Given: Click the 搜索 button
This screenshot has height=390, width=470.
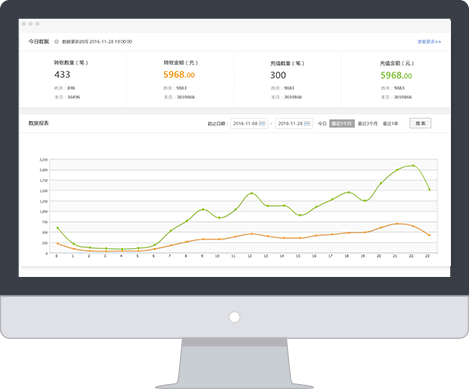Looking at the screenshot, I should click(420, 123).
